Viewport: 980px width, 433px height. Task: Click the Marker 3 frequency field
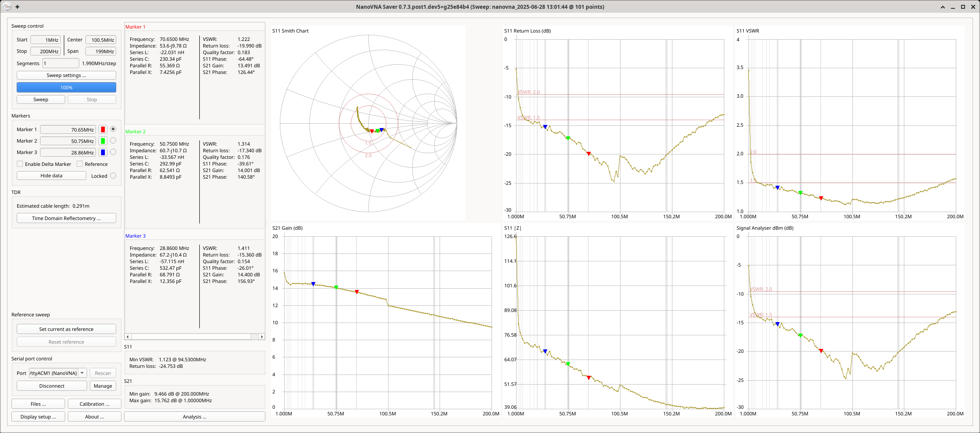pyautogui.click(x=68, y=152)
